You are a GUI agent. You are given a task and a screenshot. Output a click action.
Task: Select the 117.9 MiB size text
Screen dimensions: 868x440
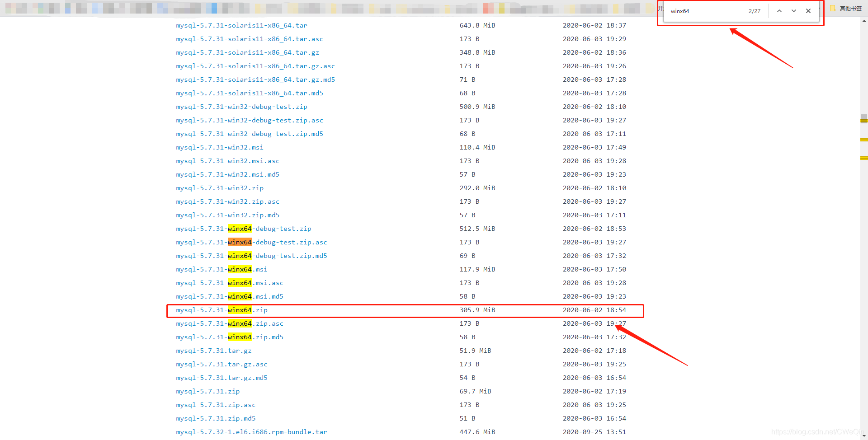(477, 269)
